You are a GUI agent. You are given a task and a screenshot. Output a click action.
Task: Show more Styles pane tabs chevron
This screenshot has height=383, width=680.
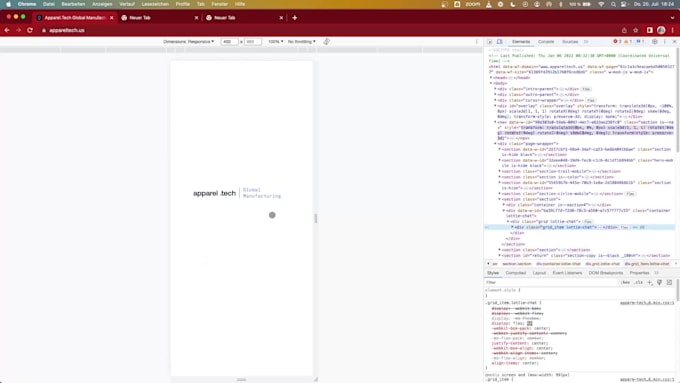[657, 273]
